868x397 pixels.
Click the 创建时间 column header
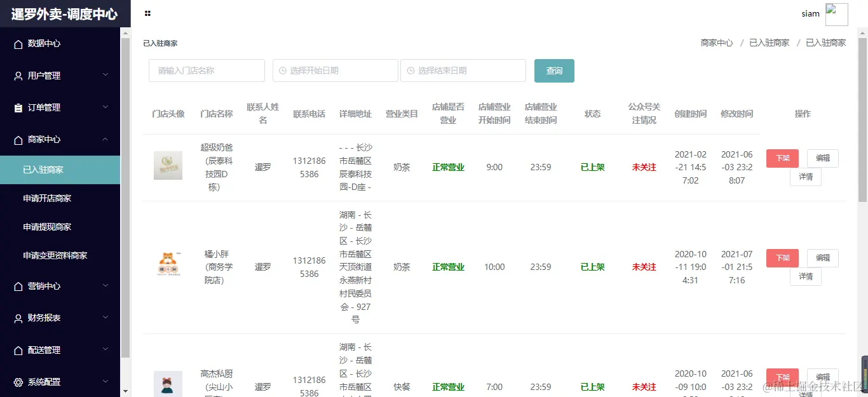point(691,114)
